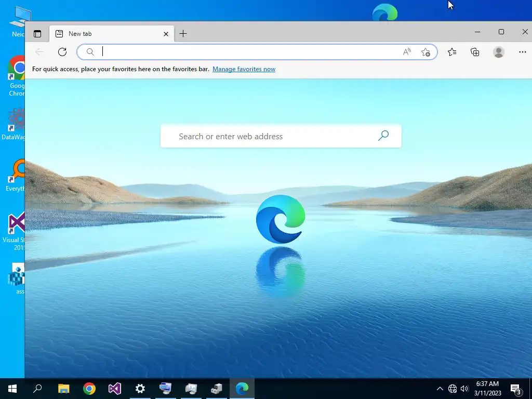Switch to Microsoft Edge taskbar icon
The image size is (532, 399).
coord(242,389)
